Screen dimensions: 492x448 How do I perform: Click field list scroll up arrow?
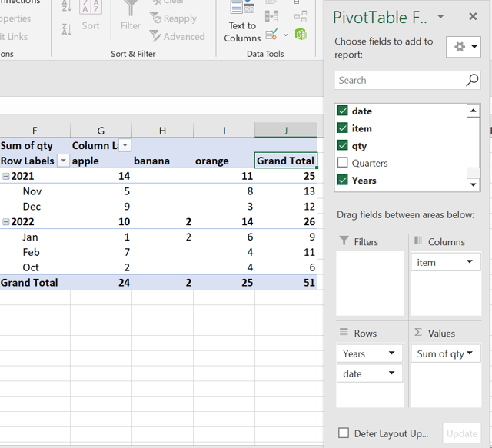pyautogui.click(x=474, y=111)
